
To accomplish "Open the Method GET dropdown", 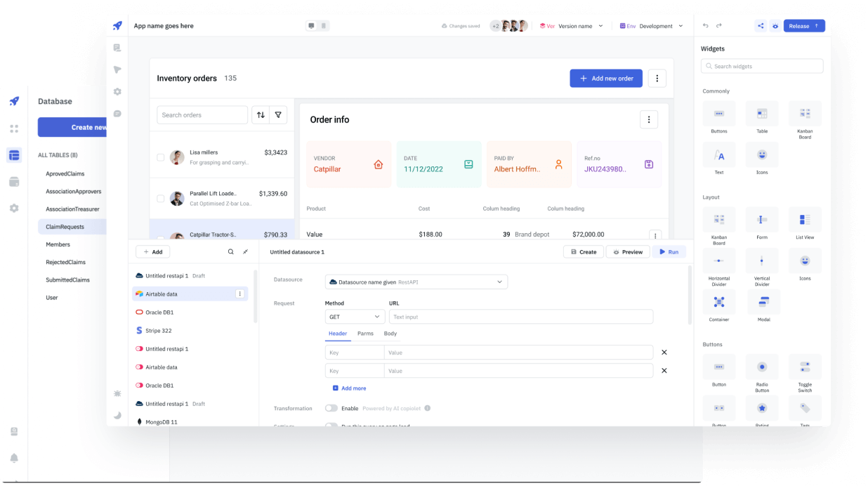I will pos(355,317).
